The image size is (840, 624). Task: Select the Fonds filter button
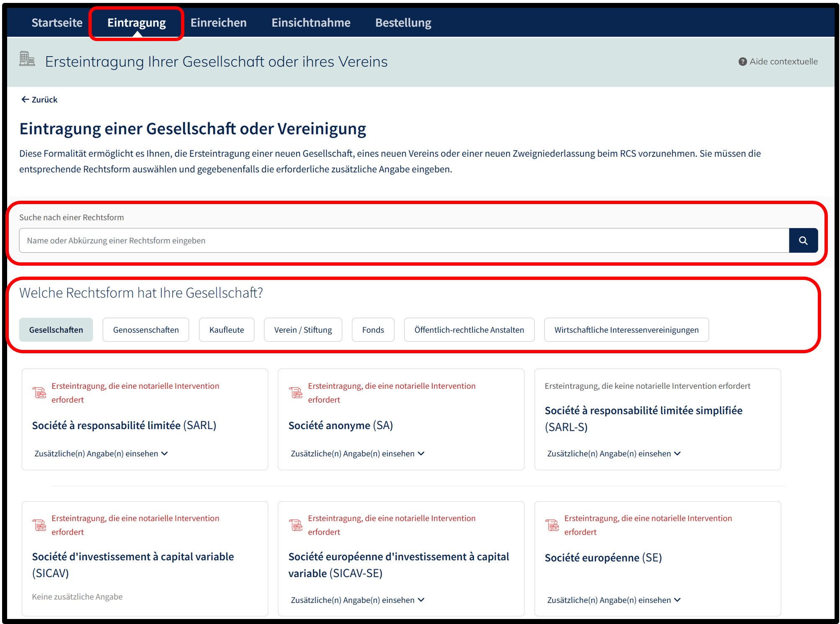(x=373, y=330)
